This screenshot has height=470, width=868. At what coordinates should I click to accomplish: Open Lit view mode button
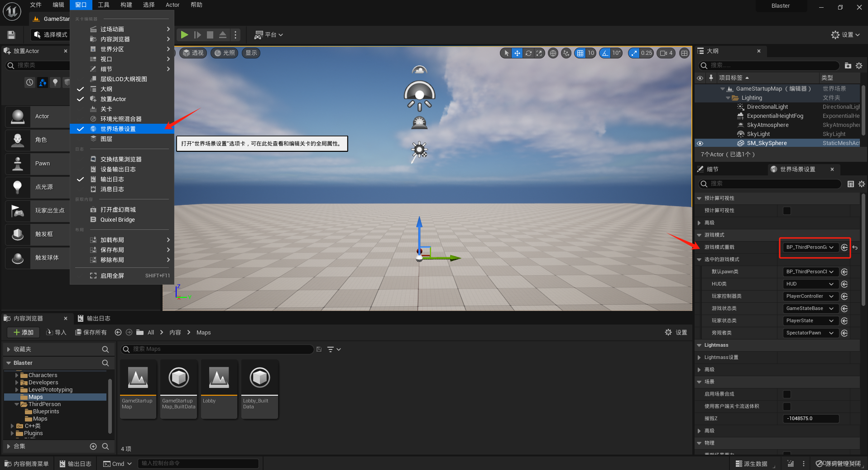(224, 53)
